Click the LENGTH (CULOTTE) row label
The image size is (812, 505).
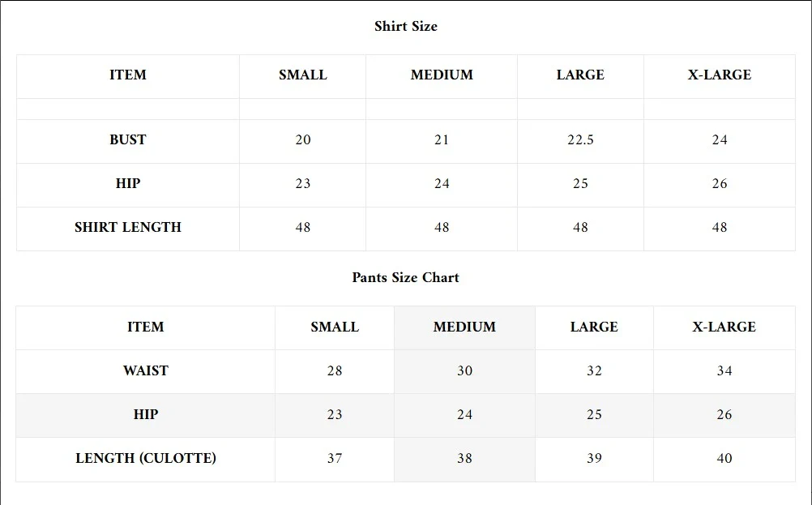click(x=146, y=458)
